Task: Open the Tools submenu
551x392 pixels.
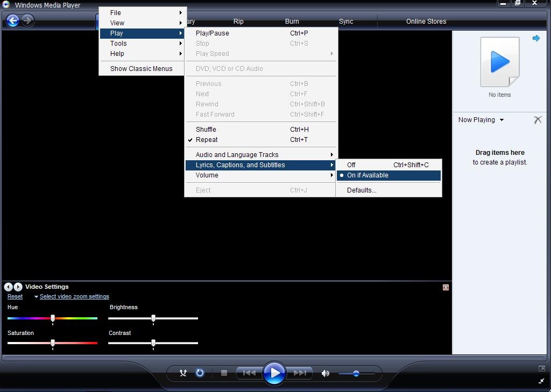Action: click(x=142, y=43)
